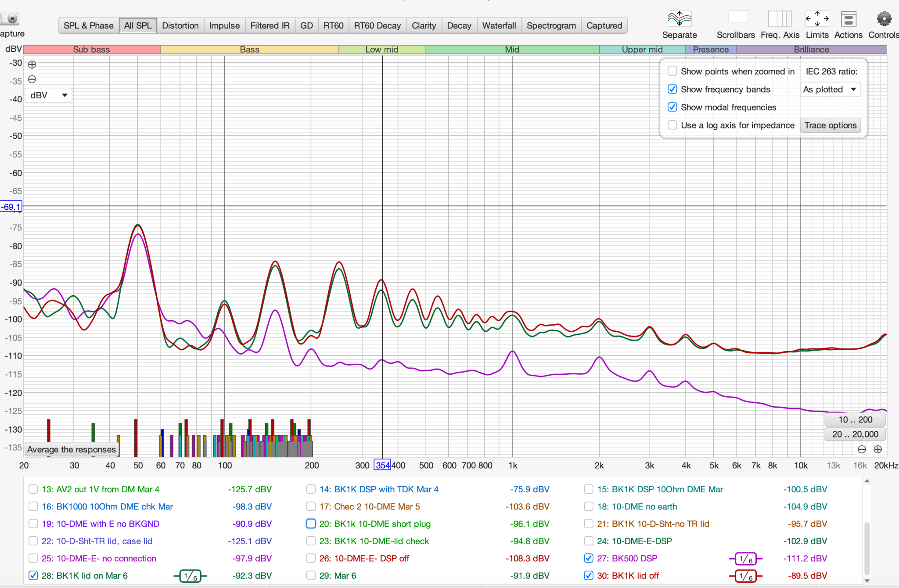Uncheck trace 28: BK1K lid on Mar 6
This screenshot has width=899, height=588.
click(33, 575)
